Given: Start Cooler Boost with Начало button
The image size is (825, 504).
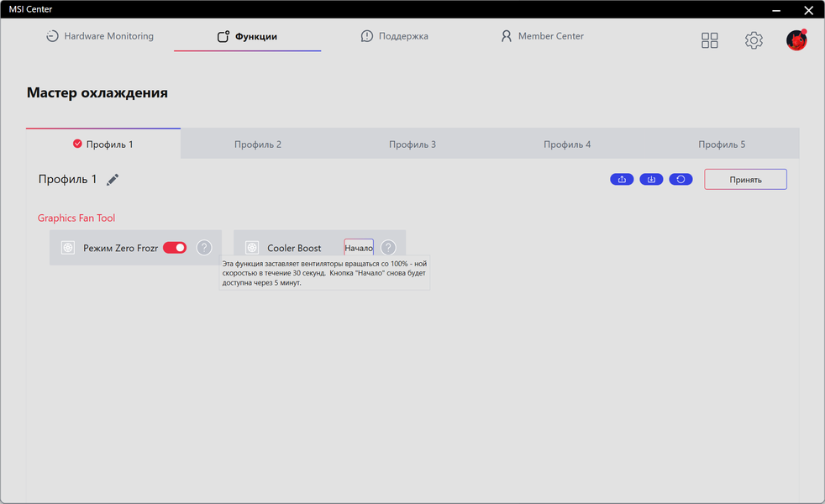Looking at the screenshot, I should pos(359,248).
